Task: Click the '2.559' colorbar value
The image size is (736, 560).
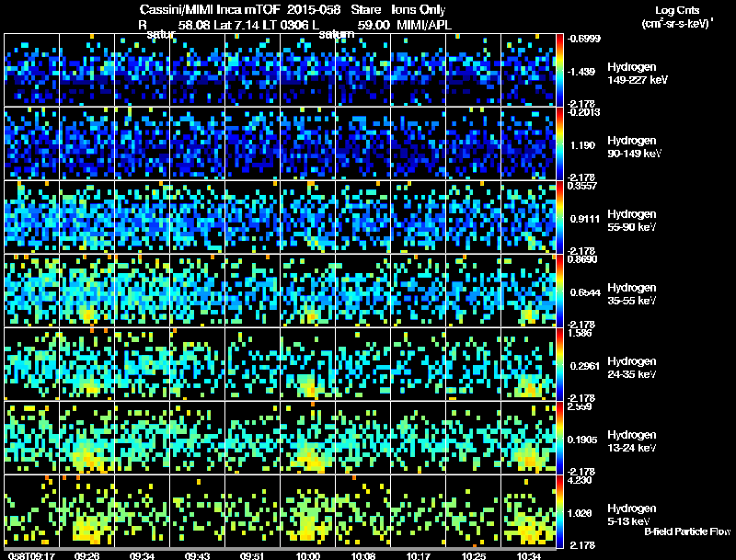Action: [580, 406]
